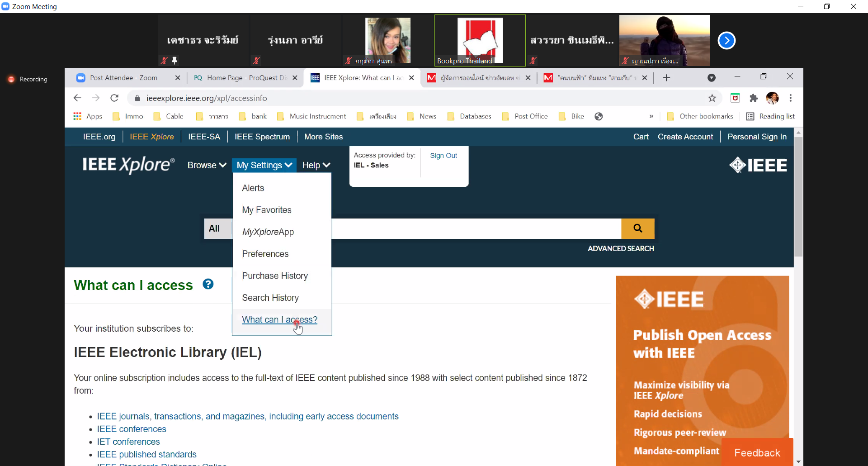The width and height of the screenshot is (868, 466).
Task: Bookmark this page with the star icon
Action: [x=712, y=98]
